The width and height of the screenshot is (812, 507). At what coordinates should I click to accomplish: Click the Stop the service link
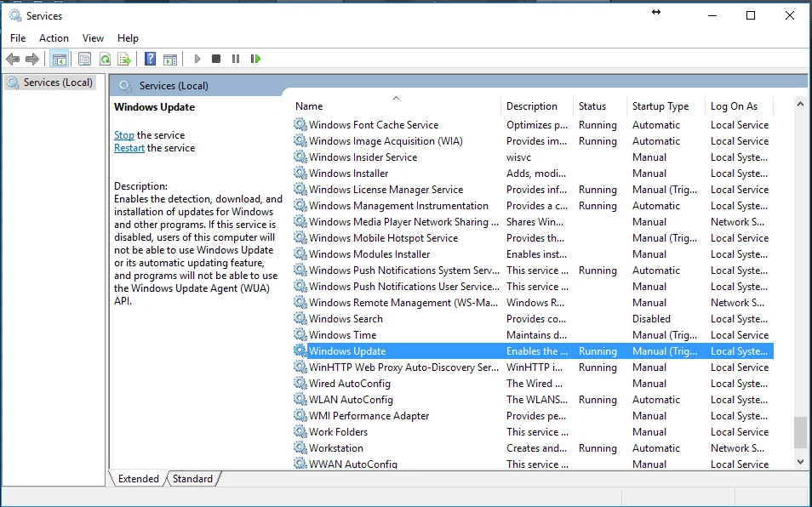point(123,135)
